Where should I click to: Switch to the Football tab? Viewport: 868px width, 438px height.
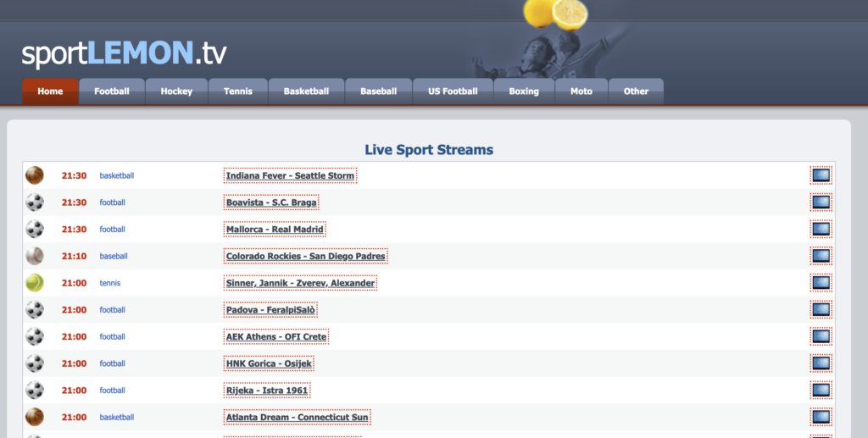tap(112, 91)
